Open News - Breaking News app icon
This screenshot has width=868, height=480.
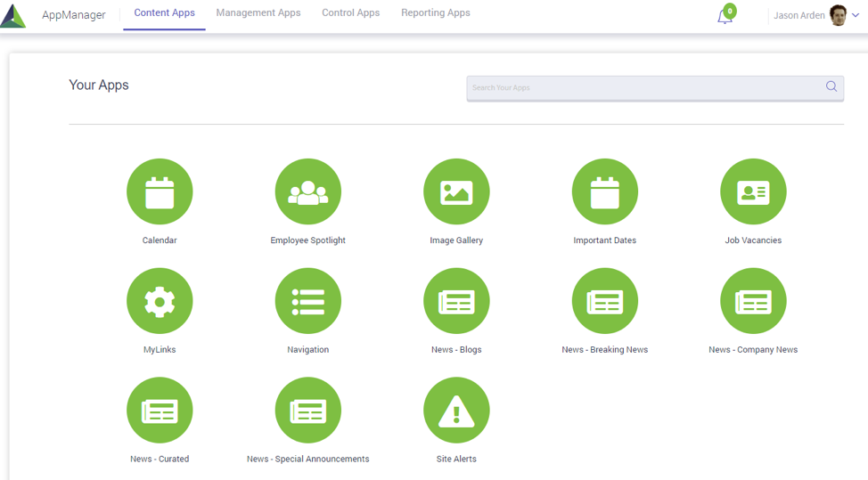tap(604, 301)
